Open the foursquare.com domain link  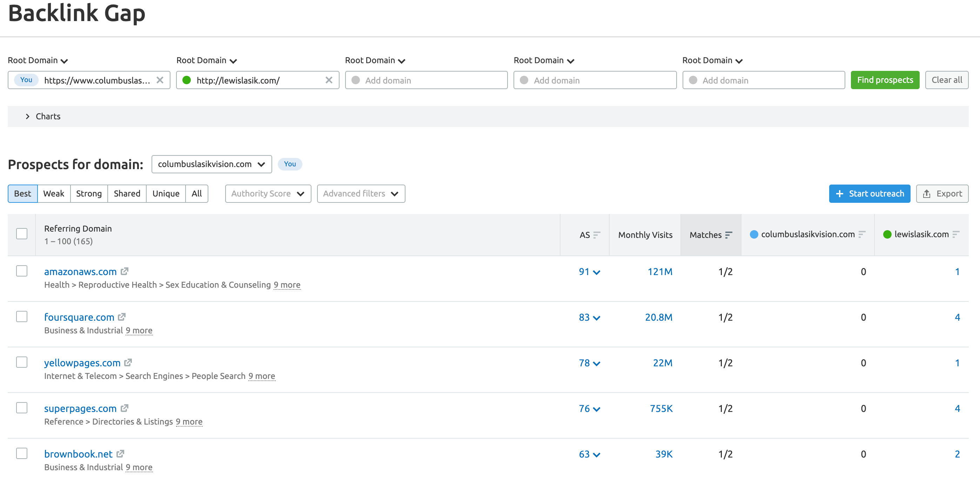pos(79,318)
